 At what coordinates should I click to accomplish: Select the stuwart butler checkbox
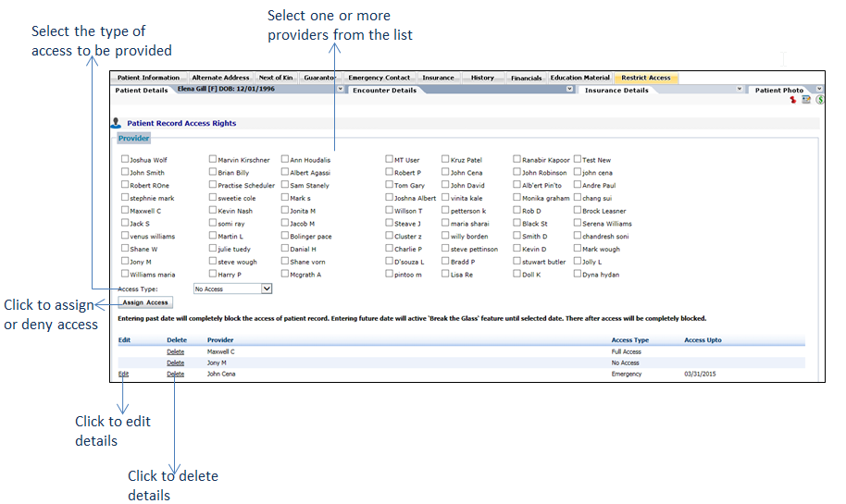pyautogui.click(x=516, y=261)
